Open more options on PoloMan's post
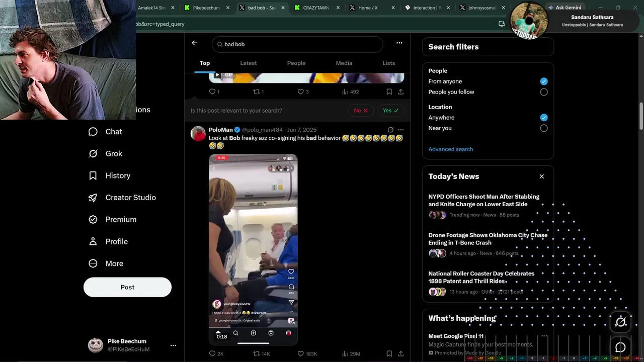644x362 pixels. coord(400,130)
